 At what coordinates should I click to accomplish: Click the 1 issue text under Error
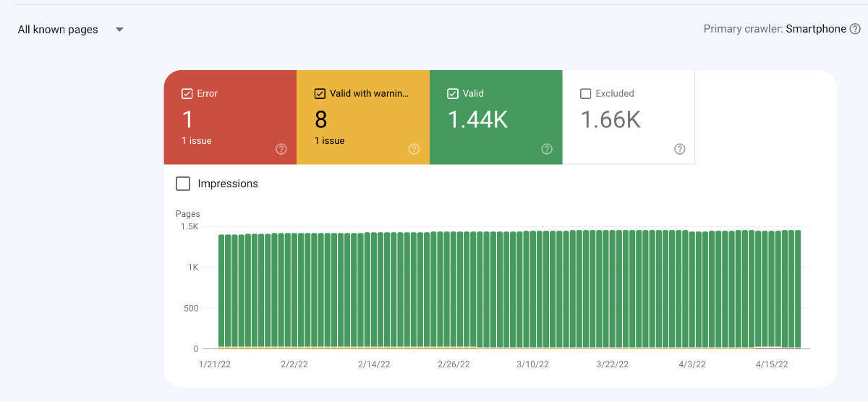[197, 140]
